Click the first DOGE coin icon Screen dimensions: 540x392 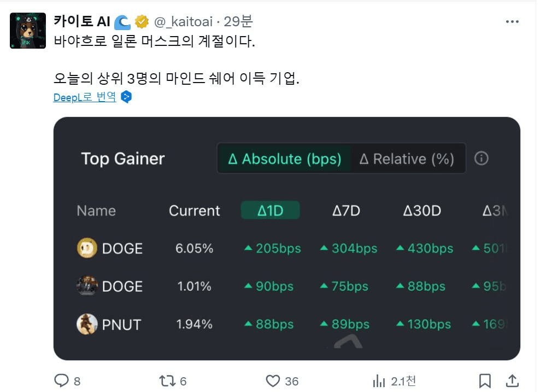click(87, 248)
